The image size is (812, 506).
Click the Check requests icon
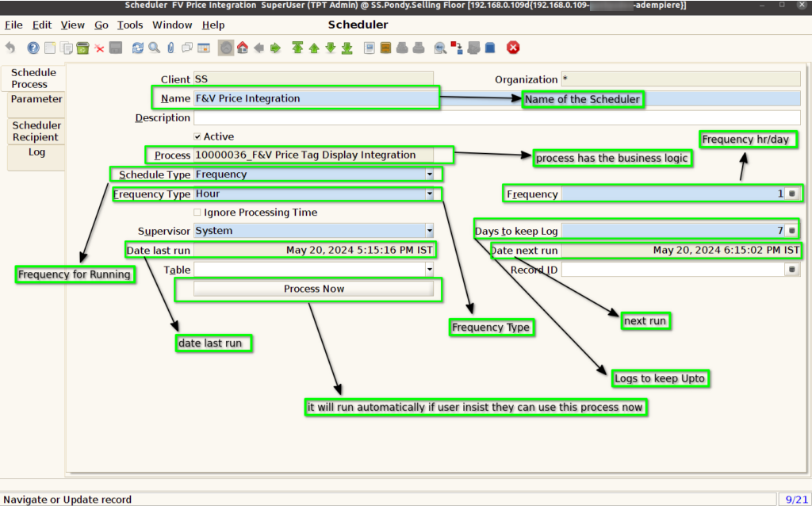click(473, 48)
